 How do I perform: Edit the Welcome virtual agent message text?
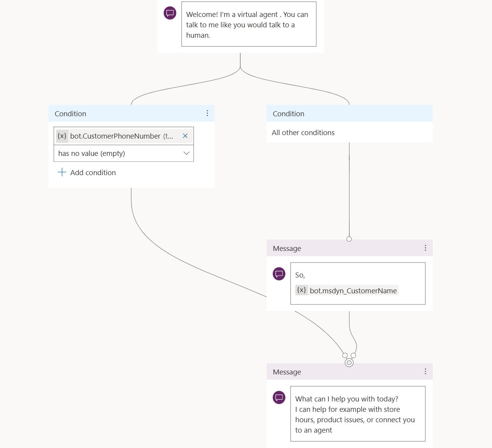[249, 24]
